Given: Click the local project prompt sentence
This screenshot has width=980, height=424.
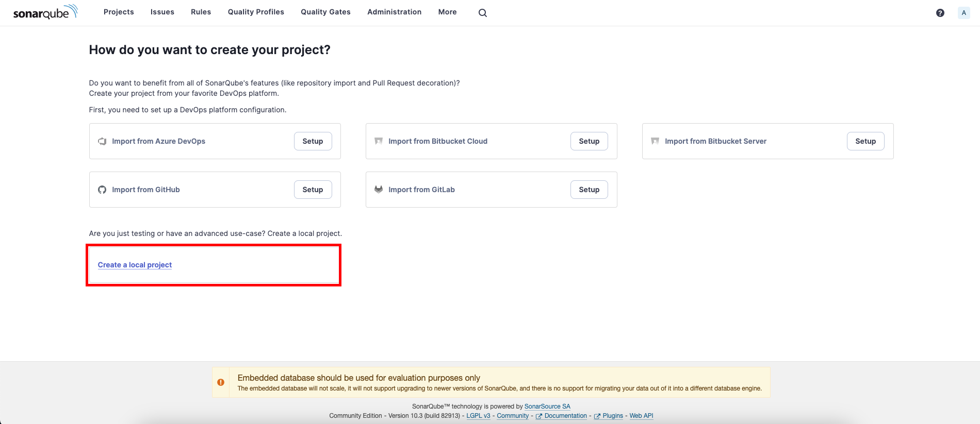Looking at the screenshot, I should (x=216, y=233).
